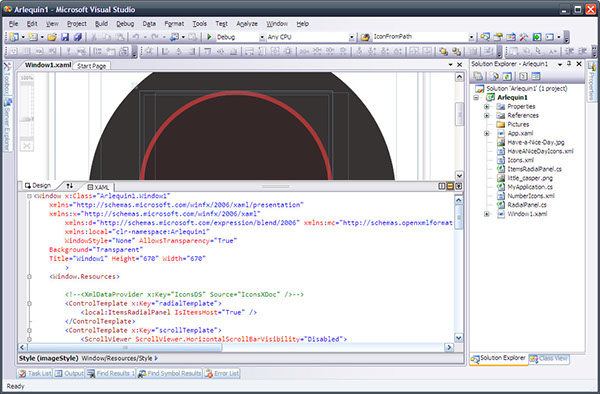Viewport: 600px width, 394px height.
Task: Start debugging with green play arrow
Action: click(209, 37)
